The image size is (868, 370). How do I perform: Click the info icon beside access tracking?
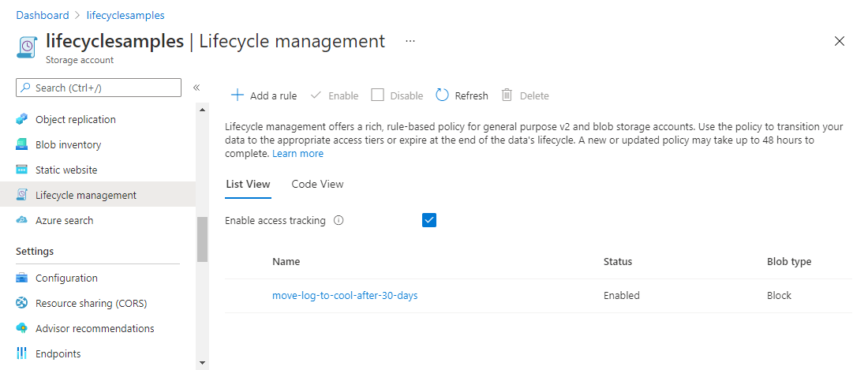tap(339, 221)
